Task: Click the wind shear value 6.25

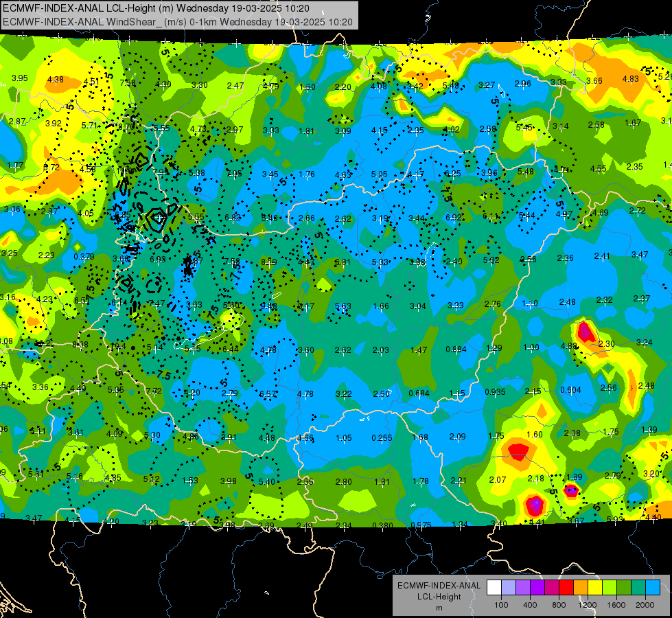Action: pos(452,173)
